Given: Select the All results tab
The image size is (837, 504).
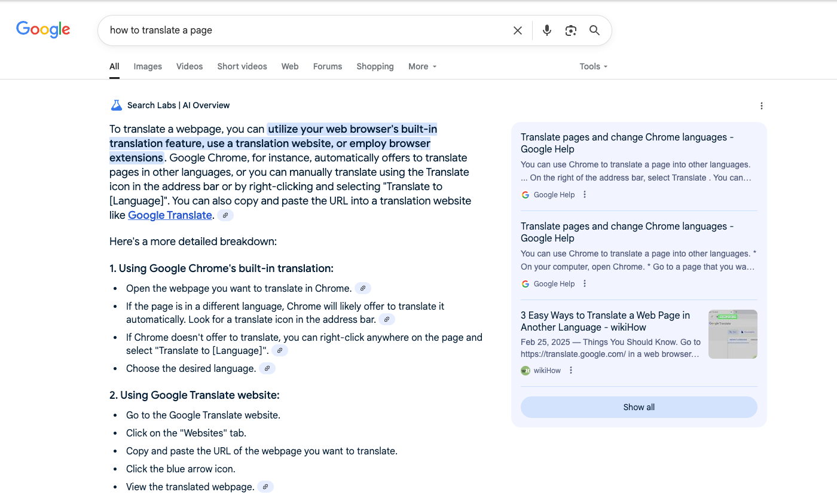Looking at the screenshot, I should coord(114,66).
